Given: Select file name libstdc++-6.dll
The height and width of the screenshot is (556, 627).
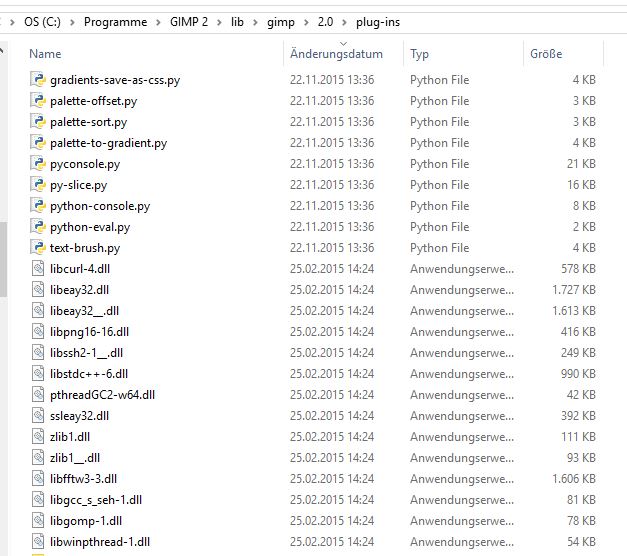Looking at the screenshot, I should point(89,374).
